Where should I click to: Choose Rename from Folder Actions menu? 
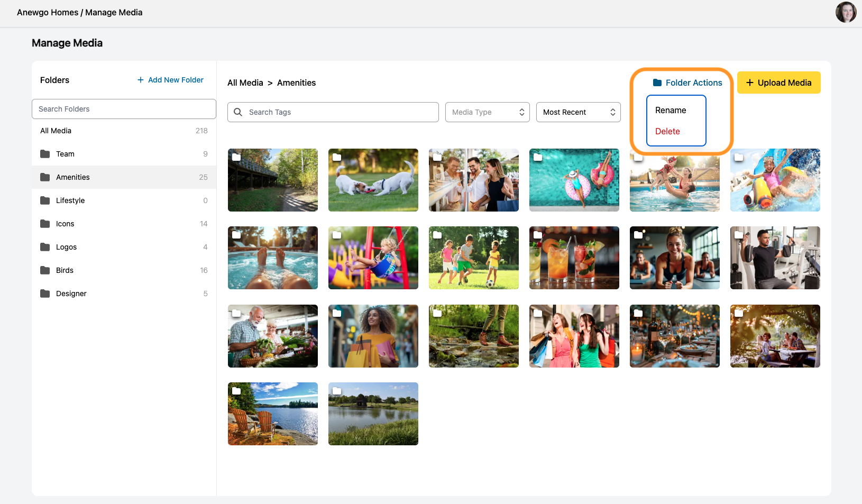pos(671,110)
